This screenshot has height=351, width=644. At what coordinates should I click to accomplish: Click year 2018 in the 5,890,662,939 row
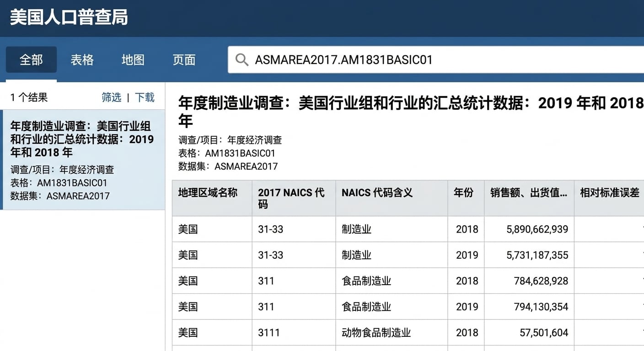pyautogui.click(x=467, y=229)
